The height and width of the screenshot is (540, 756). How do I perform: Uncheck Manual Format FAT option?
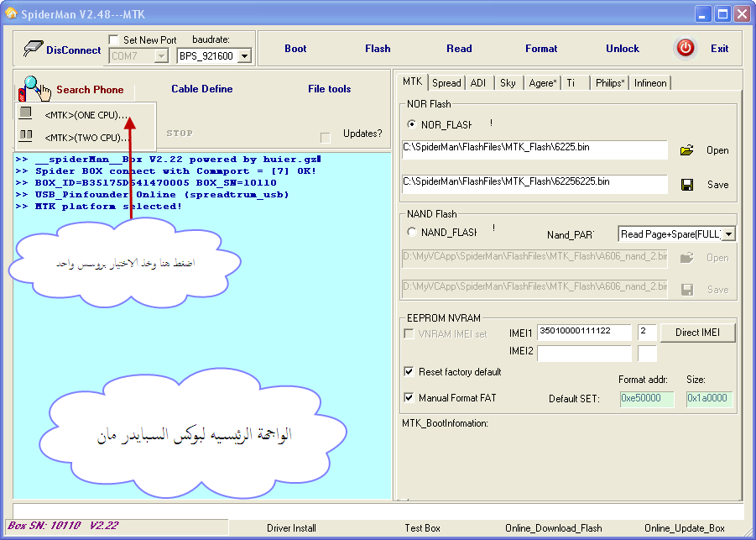pyautogui.click(x=409, y=397)
